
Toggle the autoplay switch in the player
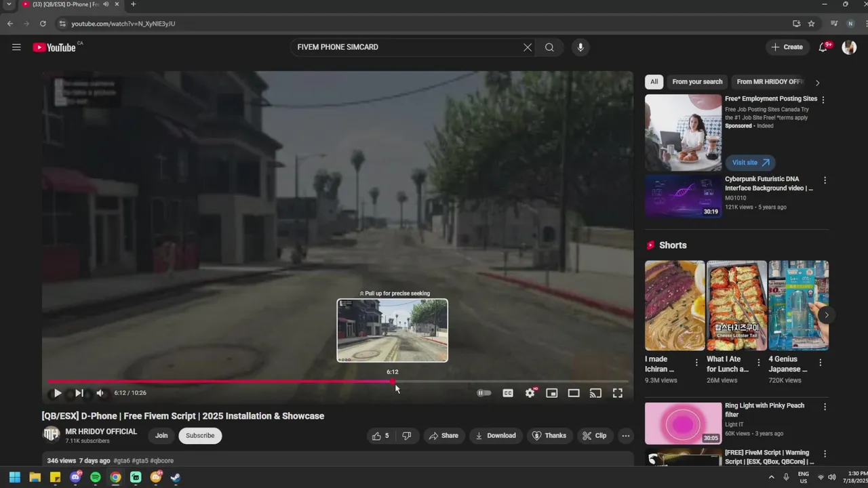[x=484, y=393]
